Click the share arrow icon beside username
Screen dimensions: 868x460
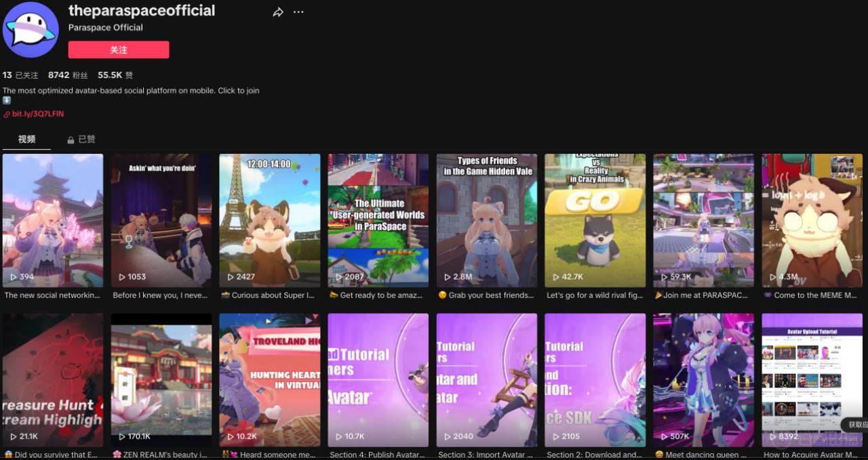(x=278, y=12)
